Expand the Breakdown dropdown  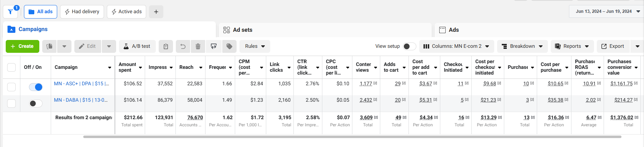[522, 46]
